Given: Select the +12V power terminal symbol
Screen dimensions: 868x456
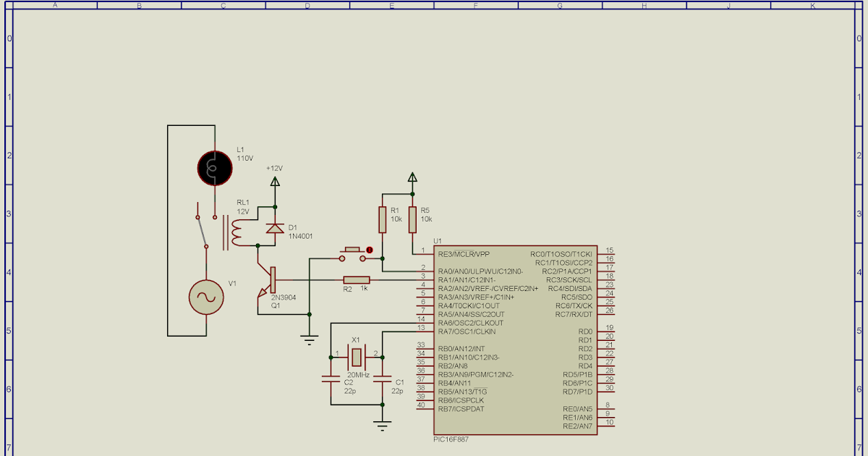Looking at the screenshot, I should (x=275, y=180).
